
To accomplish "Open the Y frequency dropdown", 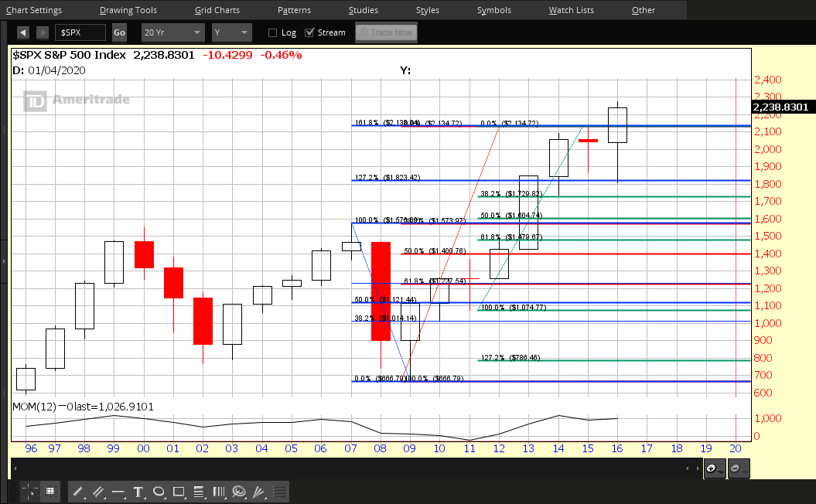I will [231, 32].
